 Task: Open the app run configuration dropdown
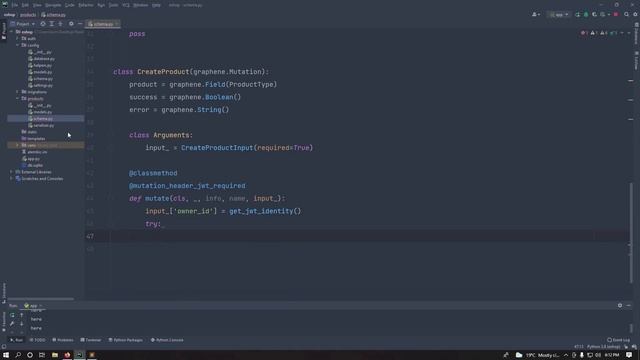[559, 14]
